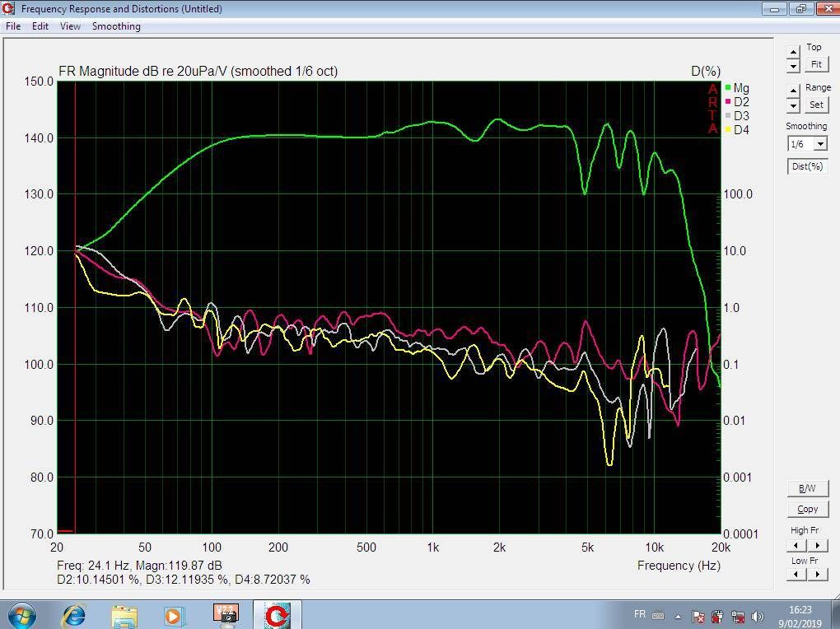Screen dimensions: 840x629
Task: Click the Top down arrow
Action: (793, 66)
